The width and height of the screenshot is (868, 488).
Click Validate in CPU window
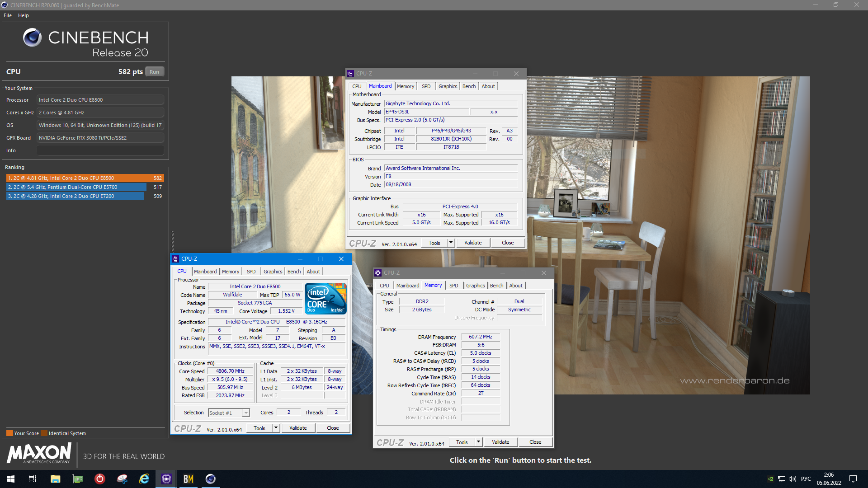pyautogui.click(x=298, y=428)
